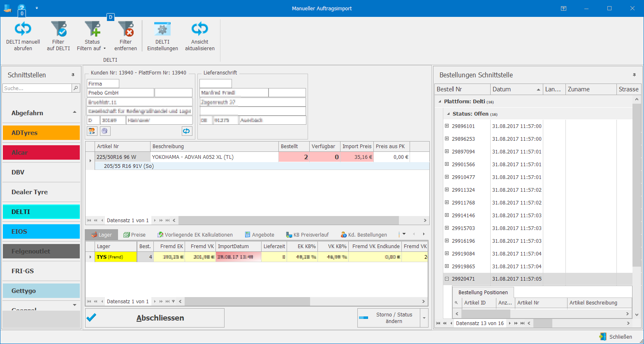The width and height of the screenshot is (644, 344).
Task: Click the TYS (Fremd) Lager cell
Action: click(x=116, y=257)
